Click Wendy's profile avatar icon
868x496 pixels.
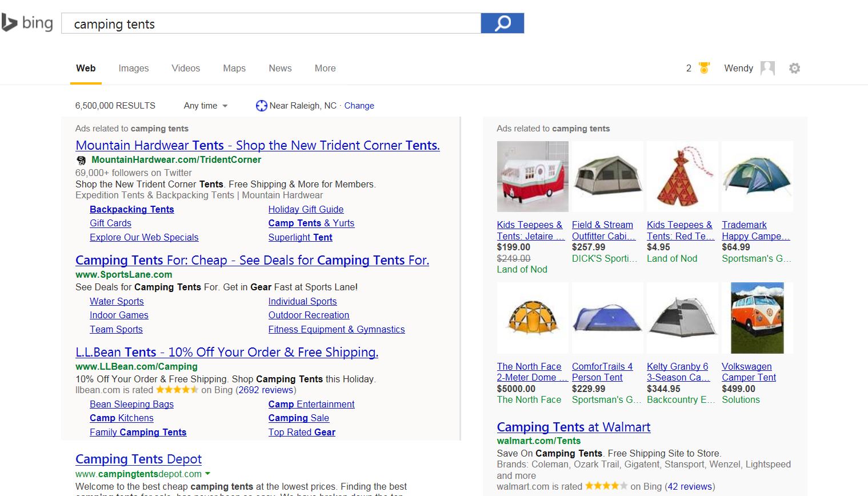[767, 69]
